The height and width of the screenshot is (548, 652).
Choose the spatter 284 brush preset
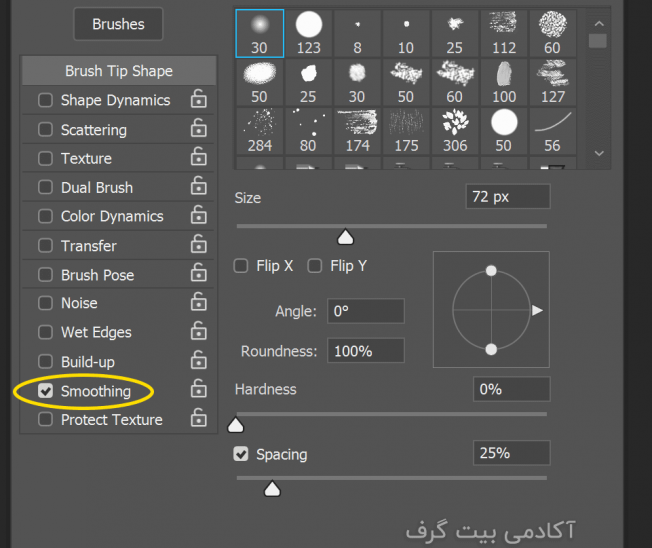coord(259,131)
